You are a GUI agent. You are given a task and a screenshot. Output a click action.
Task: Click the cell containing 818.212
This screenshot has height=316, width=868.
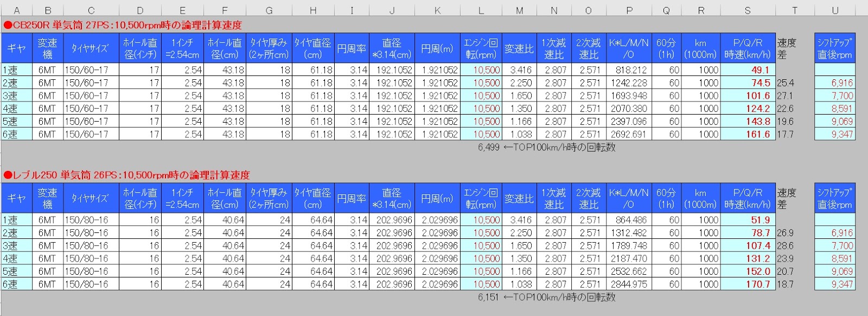[x=629, y=70]
